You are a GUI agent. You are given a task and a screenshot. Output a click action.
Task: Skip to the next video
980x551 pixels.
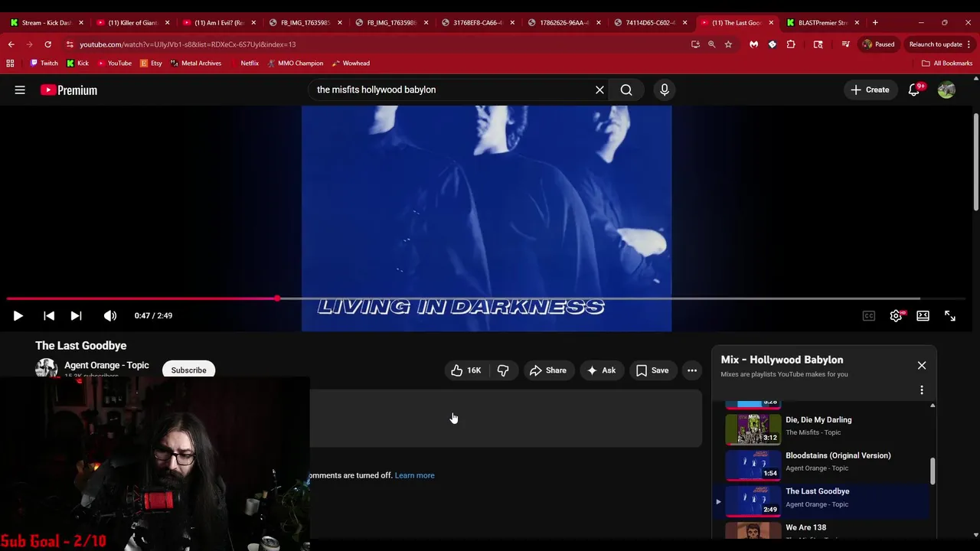(76, 316)
